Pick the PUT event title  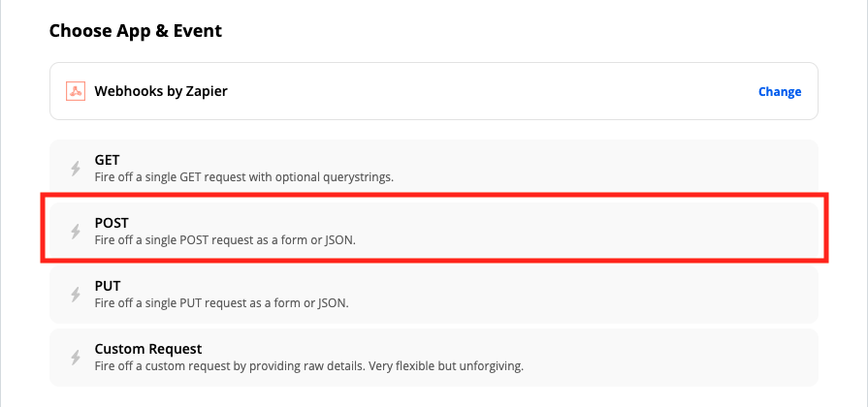pyautogui.click(x=108, y=286)
